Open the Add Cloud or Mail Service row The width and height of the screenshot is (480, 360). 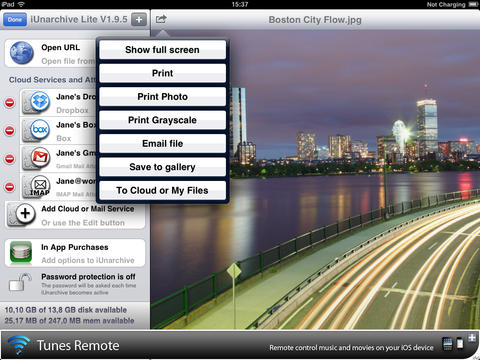75,215
